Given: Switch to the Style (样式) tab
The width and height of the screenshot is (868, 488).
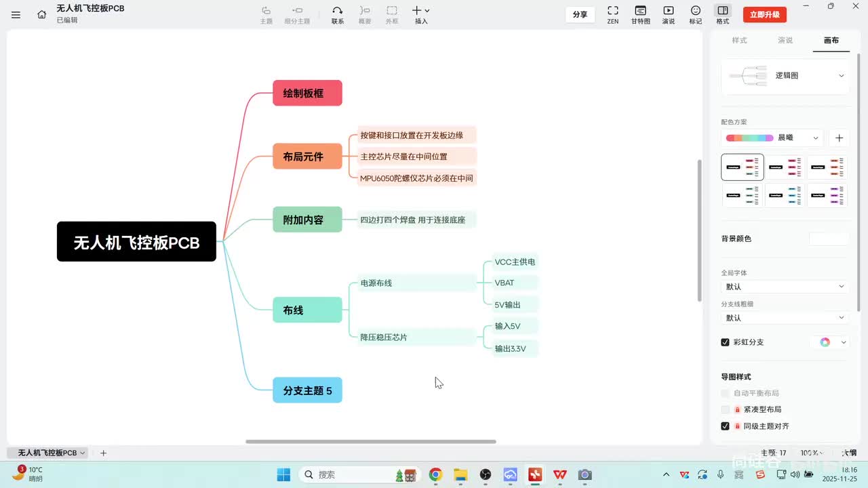Looking at the screenshot, I should click(x=739, y=41).
